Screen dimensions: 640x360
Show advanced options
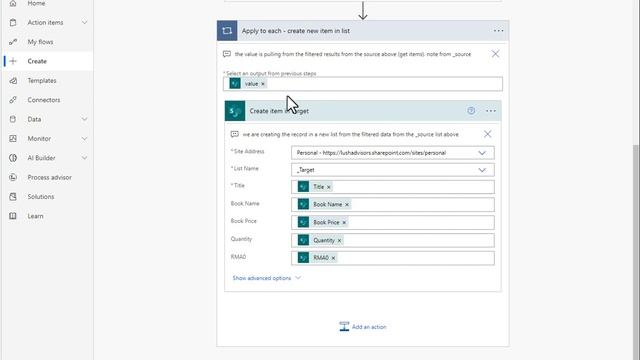(x=266, y=278)
